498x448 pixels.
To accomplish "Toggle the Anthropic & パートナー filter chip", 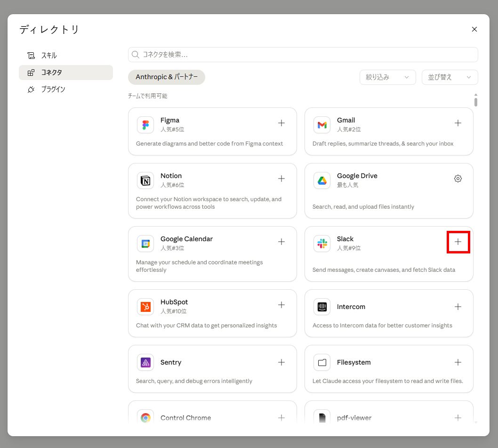I will (x=167, y=77).
